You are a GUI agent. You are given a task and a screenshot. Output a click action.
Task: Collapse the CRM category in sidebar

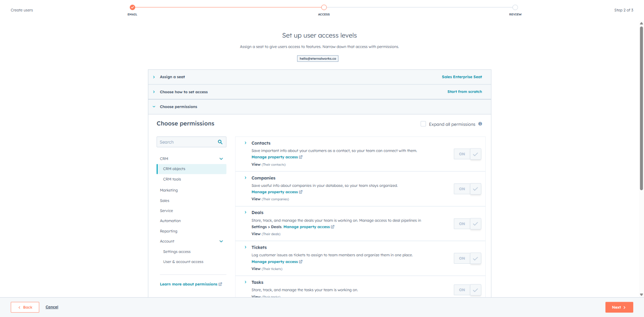click(221, 159)
